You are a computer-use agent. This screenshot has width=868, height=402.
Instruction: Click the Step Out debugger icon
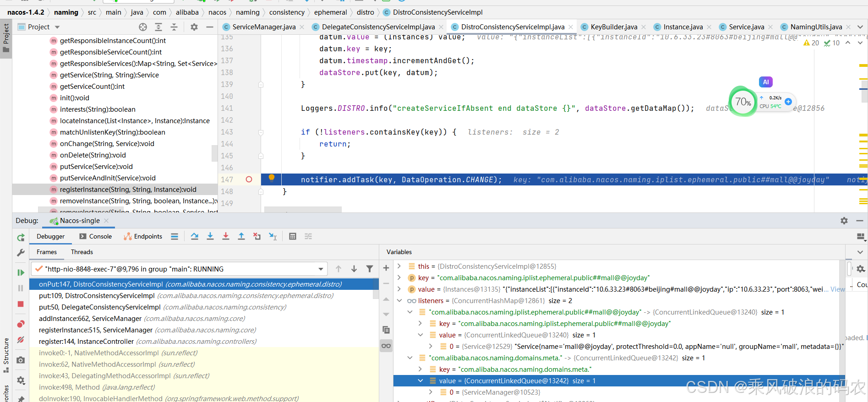[241, 236]
